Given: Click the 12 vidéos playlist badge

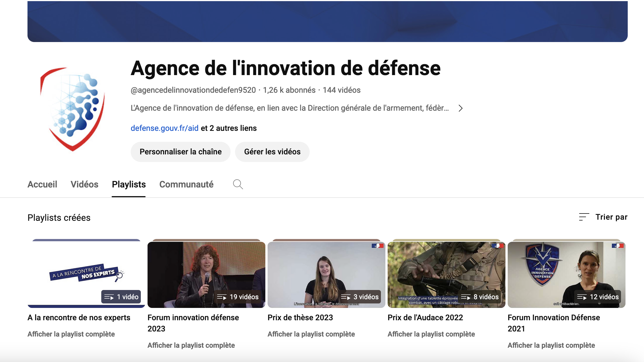Looking at the screenshot, I should (x=598, y=297).
